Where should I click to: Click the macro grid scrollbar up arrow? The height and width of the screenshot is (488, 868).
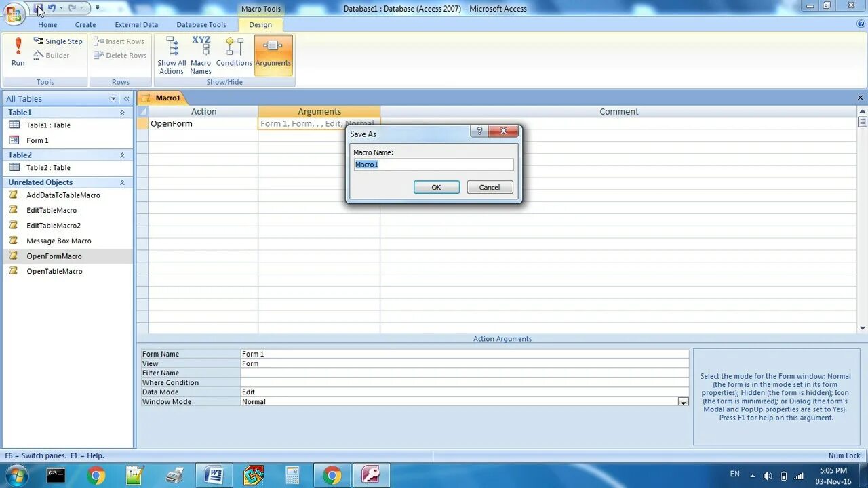pyautogui.click(x=863, y=110)
